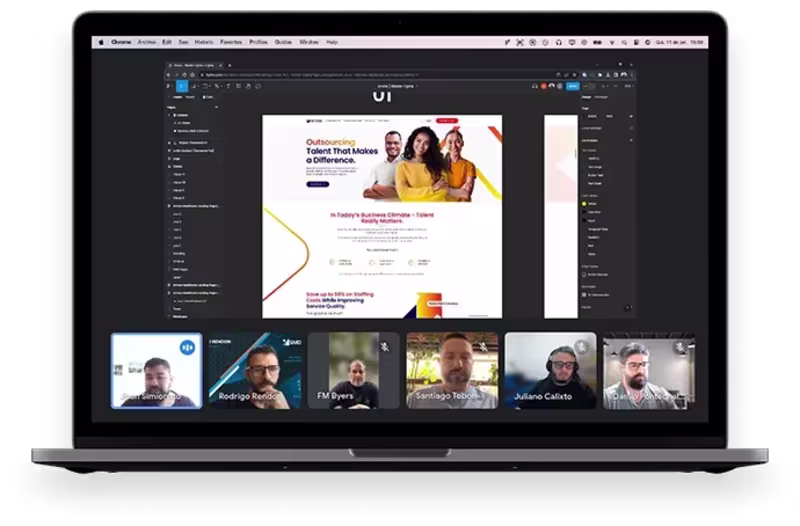
Task: Select the Pen tool in Figma
Action: click(216, 86)
